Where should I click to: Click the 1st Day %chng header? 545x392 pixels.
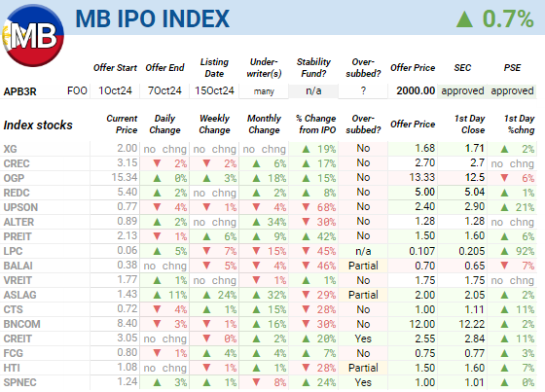(x=520, y=125)
